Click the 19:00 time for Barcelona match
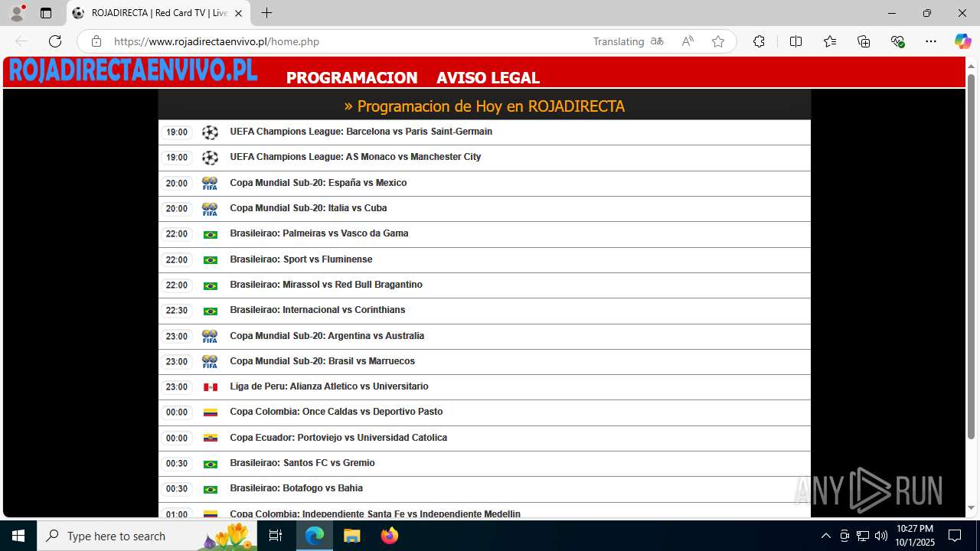The width and height of the screenshot is (980, 551). [177, 132]
